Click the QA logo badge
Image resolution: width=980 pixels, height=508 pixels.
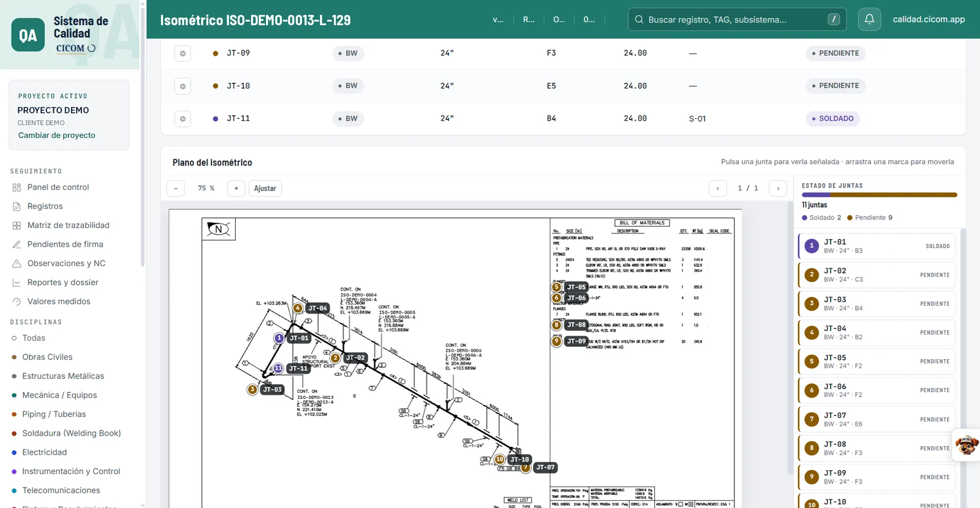(28, 35)
